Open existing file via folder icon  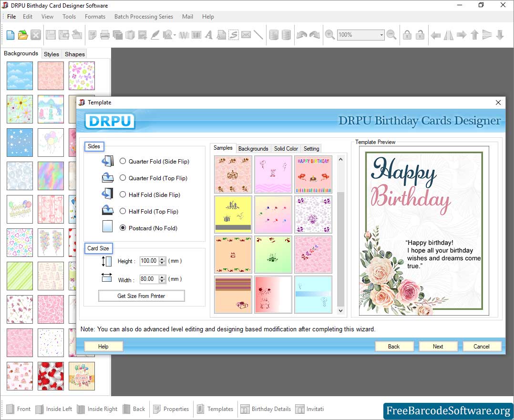click(x=23, y=35)
